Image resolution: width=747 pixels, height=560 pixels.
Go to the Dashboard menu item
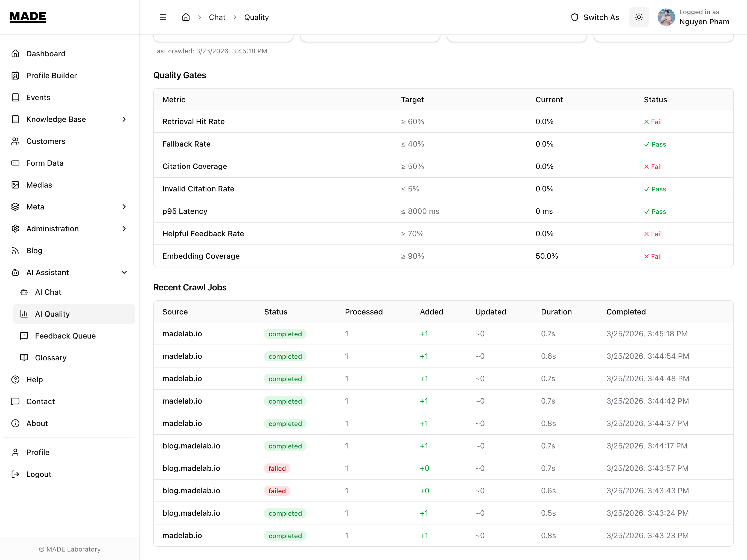pyautogui.click(x=46, y=54)
